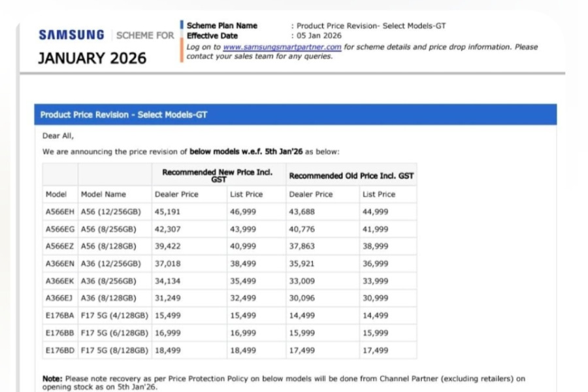Select the JANUARY 2026 heading
Viewport: 588px width, 392px height.
coord(92,58)
